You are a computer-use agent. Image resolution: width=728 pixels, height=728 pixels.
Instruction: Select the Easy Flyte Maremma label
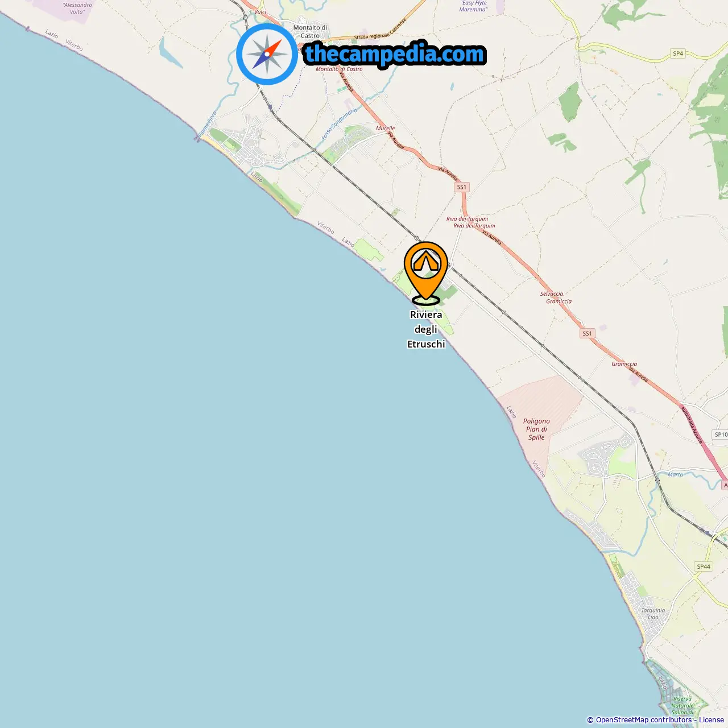tap(473, 6)
